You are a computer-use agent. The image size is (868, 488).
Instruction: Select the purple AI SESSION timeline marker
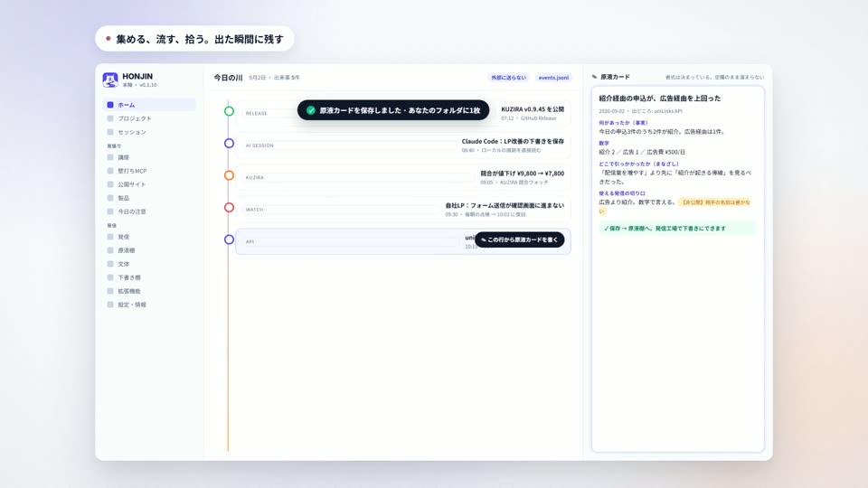click(x=229, y=144)
